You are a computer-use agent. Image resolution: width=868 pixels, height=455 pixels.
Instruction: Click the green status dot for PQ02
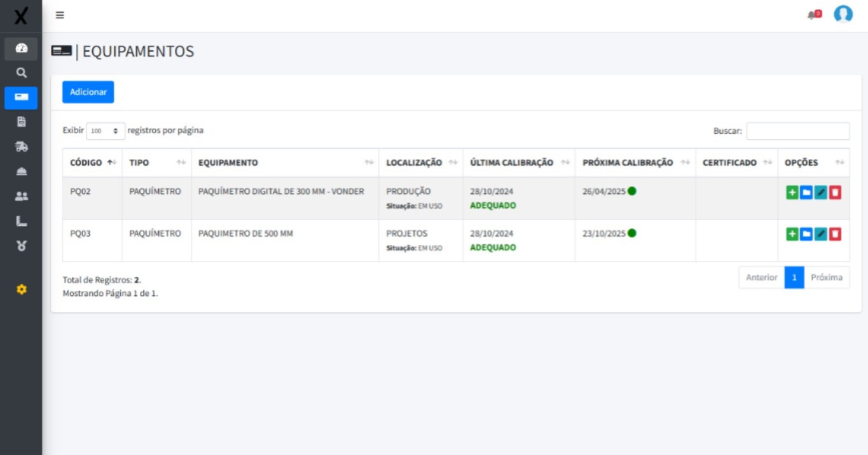point(631,191)
